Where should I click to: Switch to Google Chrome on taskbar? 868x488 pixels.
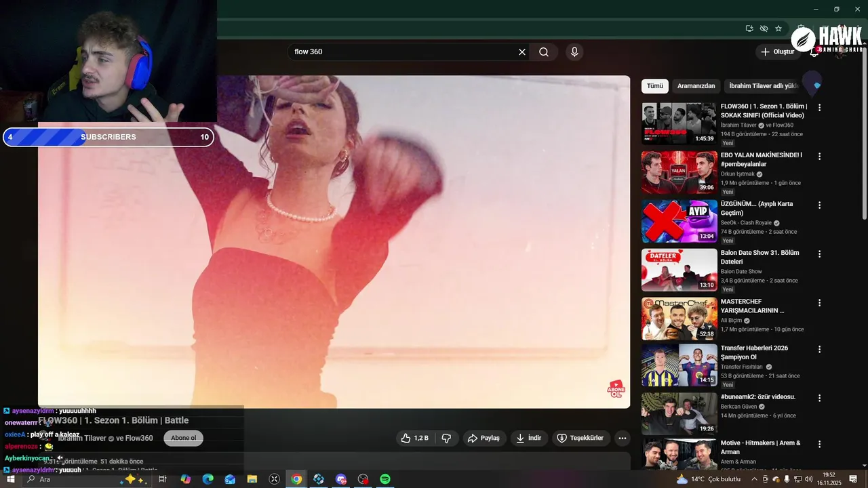(x=296, y=479)
